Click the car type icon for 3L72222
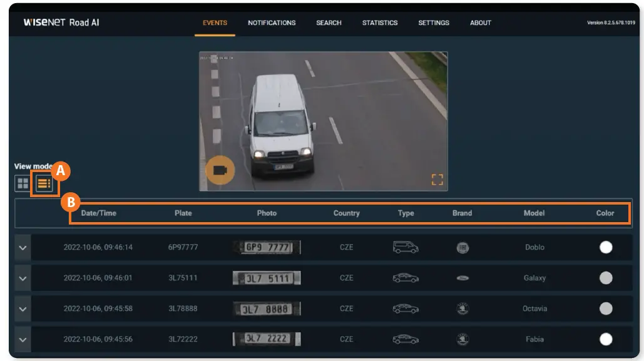 tap(406, 339)
